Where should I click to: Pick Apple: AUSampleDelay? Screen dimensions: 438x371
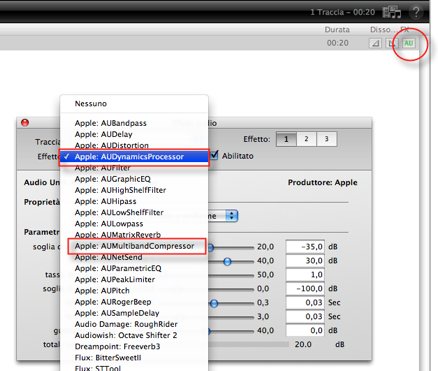(134, 313)
